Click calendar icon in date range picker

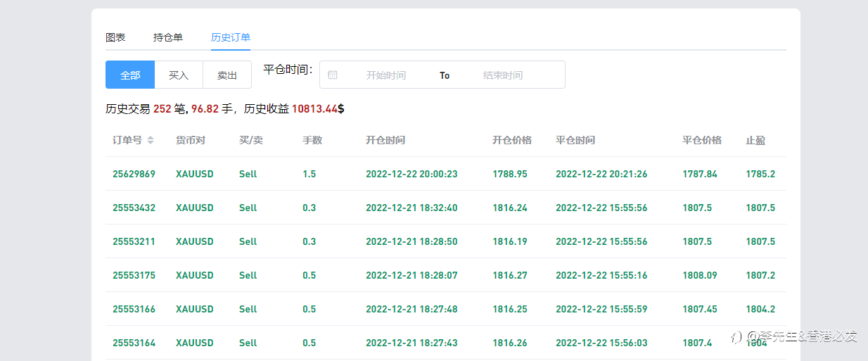tap(333, 75)
